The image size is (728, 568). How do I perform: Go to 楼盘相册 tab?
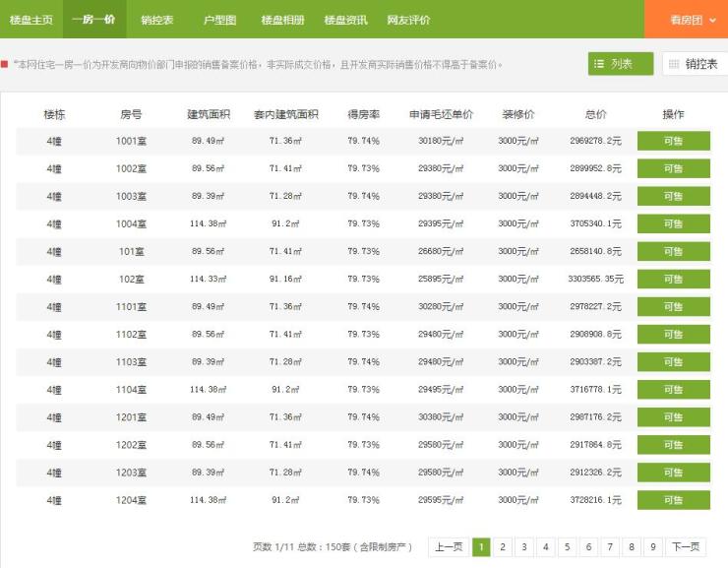[282, 20]
